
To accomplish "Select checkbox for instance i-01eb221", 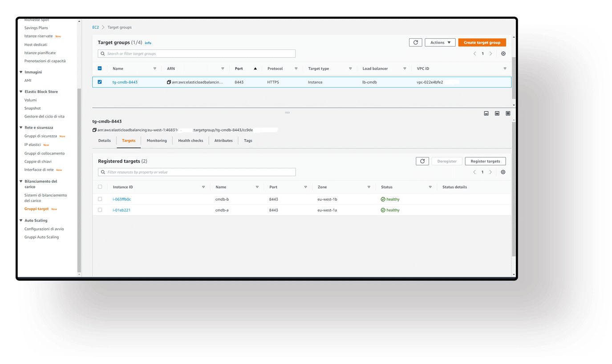I will 100,210.
